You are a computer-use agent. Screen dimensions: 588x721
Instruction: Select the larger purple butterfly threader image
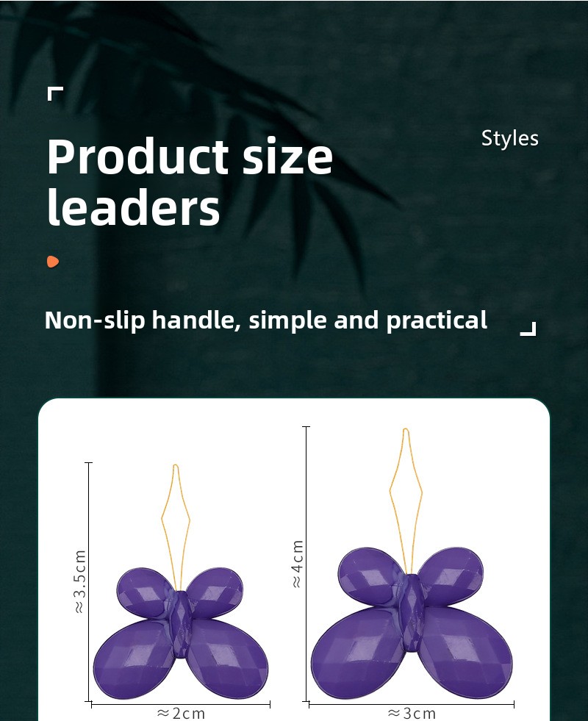tap(412, 563)
